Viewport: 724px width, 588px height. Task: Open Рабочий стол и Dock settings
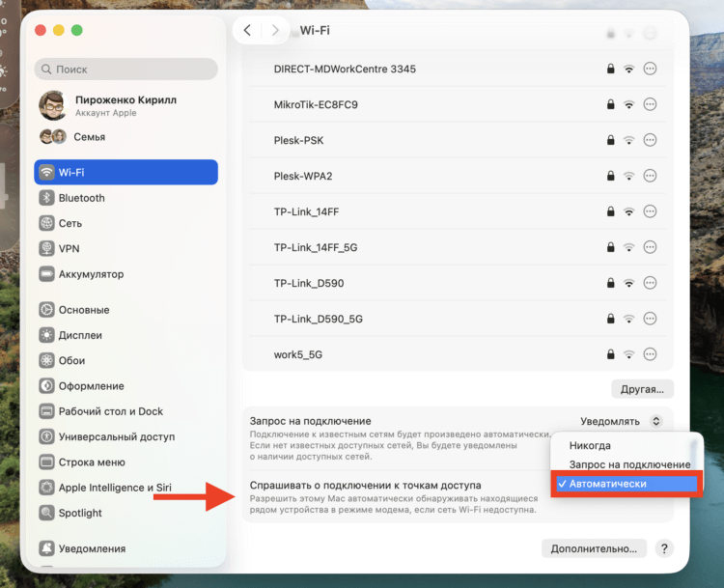pos(125,411)
